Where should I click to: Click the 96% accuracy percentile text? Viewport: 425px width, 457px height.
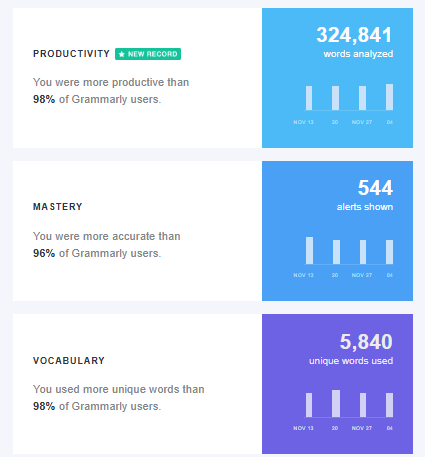coord(44,253)
